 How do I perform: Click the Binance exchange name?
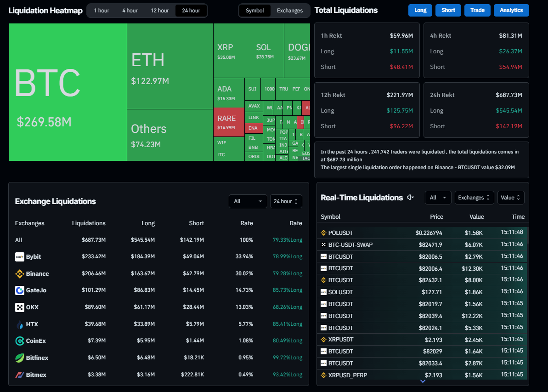point(37,274)
